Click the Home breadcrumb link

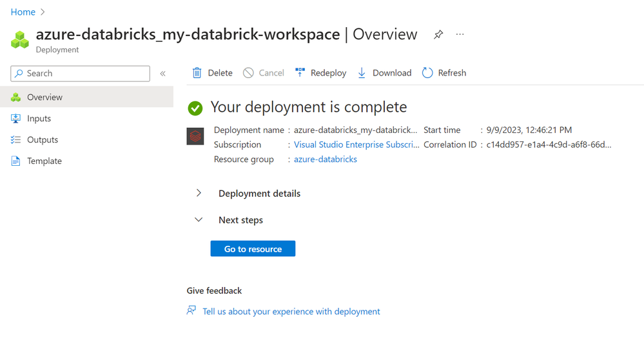23,12
